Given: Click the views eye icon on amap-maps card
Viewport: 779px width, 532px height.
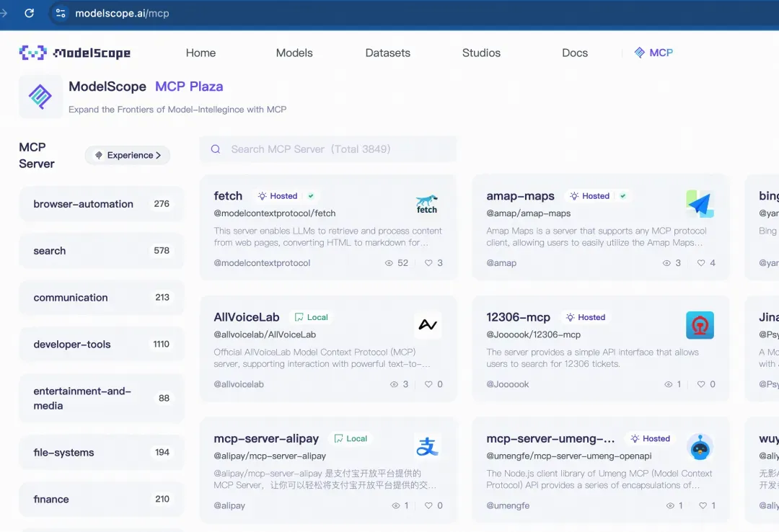Looking at the screenshot, I should point(666,263).
